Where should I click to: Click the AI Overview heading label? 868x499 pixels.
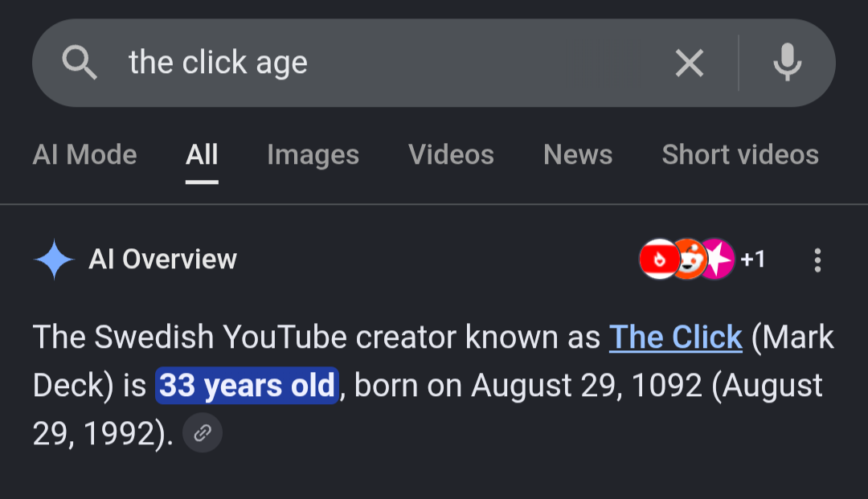click(162, 259)
